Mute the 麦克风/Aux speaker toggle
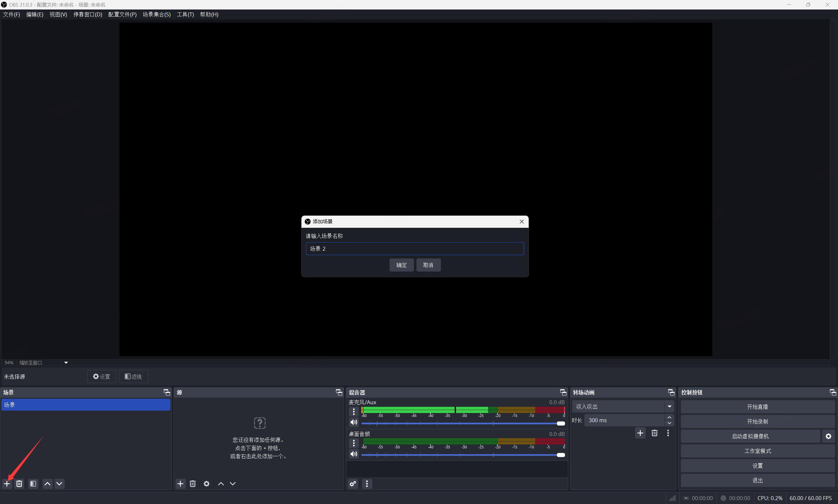This screenshot has width=838, height=504. tap(354, 422)
